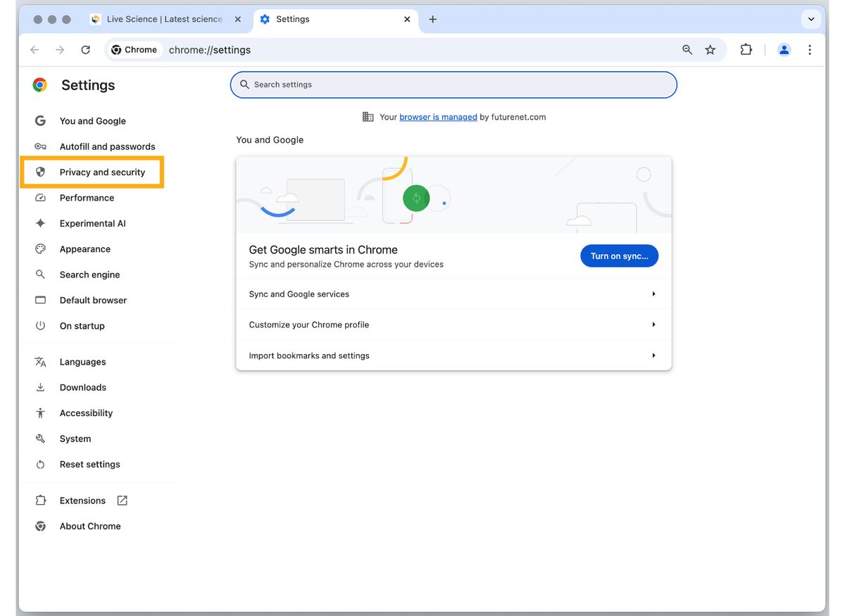The height and width of the screenshot is (616, 845).
Task: Click 'Sync and Google services' text
Action: point(299,294)
